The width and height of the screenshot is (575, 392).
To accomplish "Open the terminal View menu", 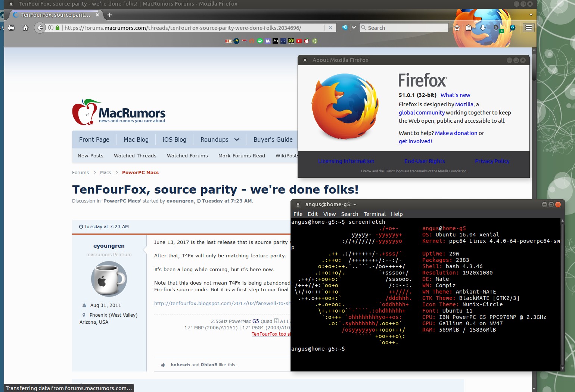I will (x=329, y=214).
